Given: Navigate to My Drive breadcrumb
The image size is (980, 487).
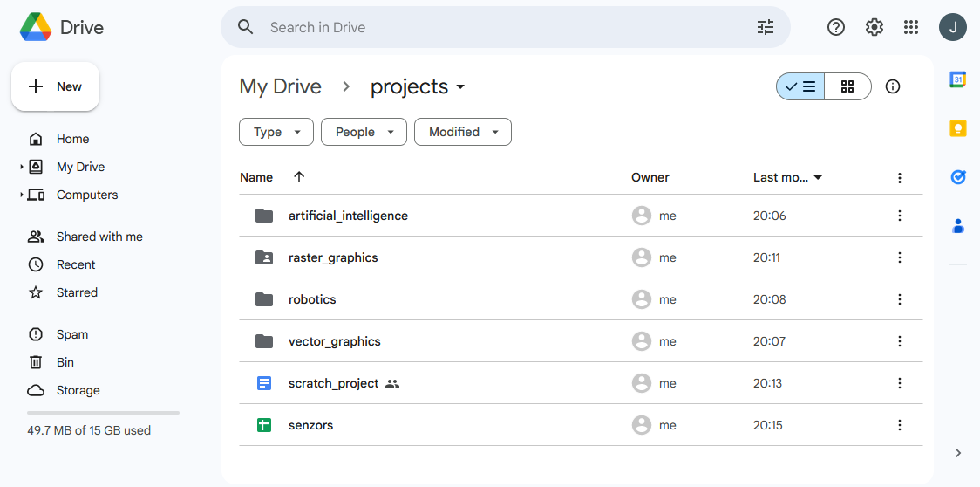Looking at the screenshot, I should pyautogui.click(x=280, y=86).
